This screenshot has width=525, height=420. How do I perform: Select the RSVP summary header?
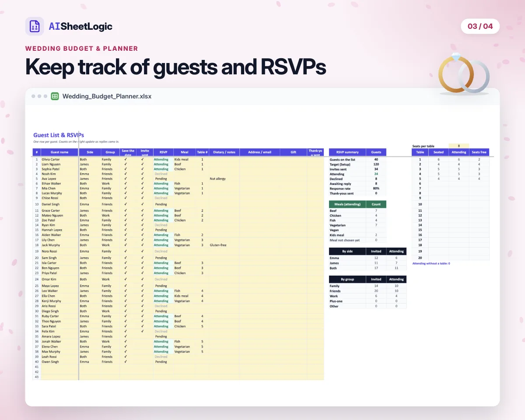click(x=347, y=152)
